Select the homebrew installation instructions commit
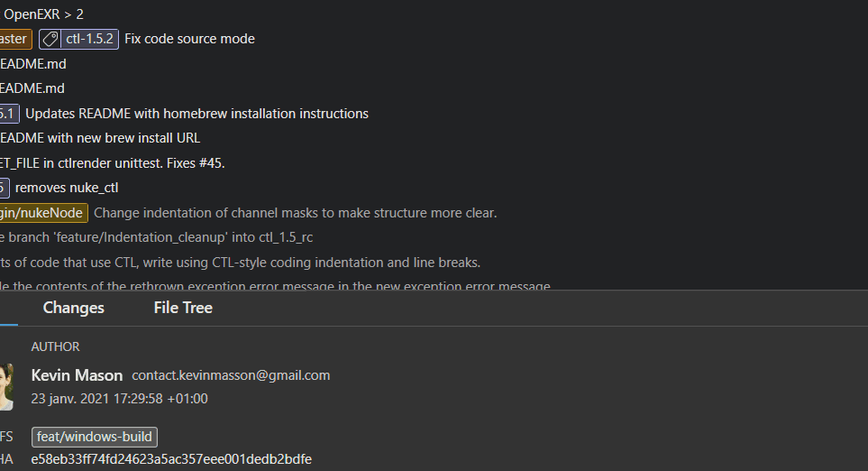The image size is (868, 471). click(x=196, y=114)
